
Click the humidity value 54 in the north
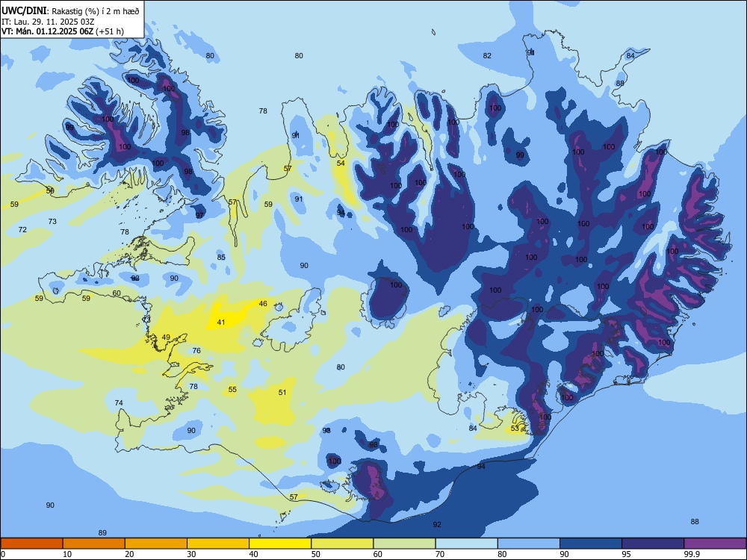point(341,164)
